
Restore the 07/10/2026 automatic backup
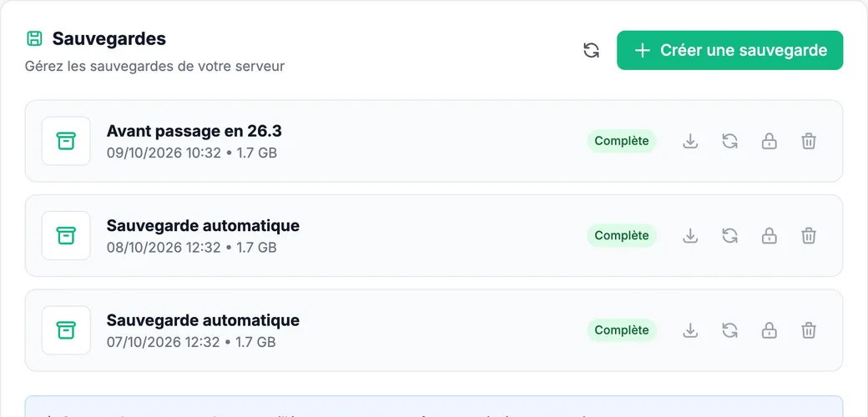pyautogui.click(x=729, y=330)
